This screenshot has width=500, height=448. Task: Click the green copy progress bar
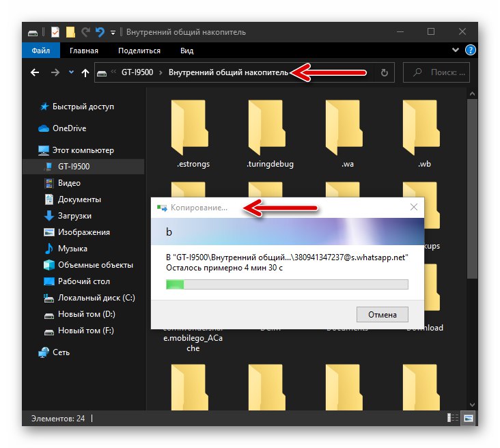click(287, 284)
